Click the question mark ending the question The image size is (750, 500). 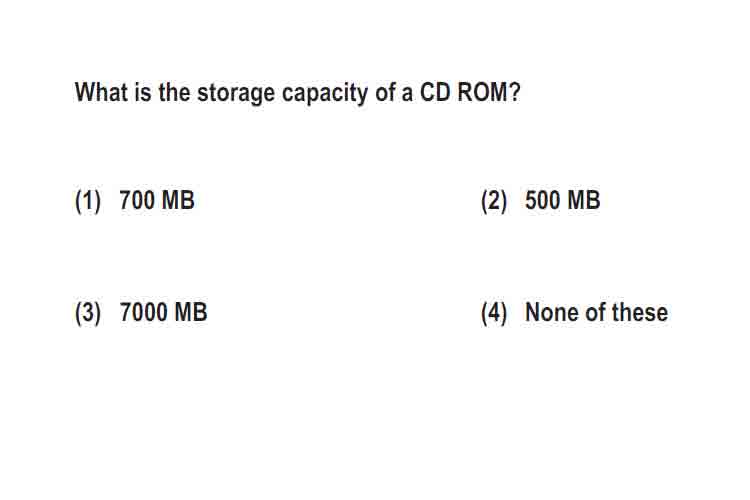click(x=515, y=92)
